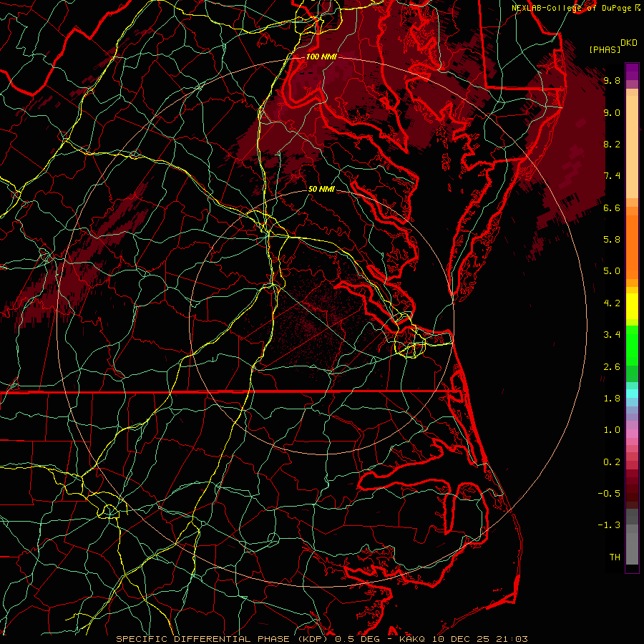Click the 5.8 value on the color scale
The width and height of the screenshot is (644, 644).
612,239
